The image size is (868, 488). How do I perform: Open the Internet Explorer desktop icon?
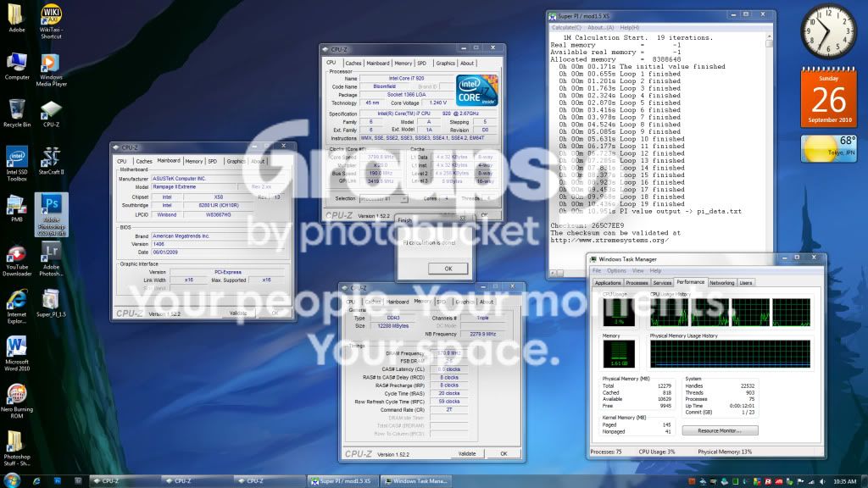click(17, 306)
